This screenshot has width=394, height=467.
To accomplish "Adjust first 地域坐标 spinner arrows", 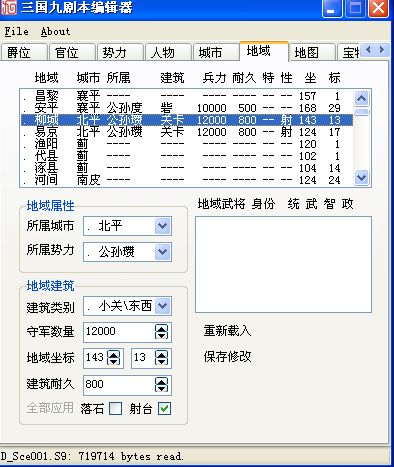I will (113, 358).
